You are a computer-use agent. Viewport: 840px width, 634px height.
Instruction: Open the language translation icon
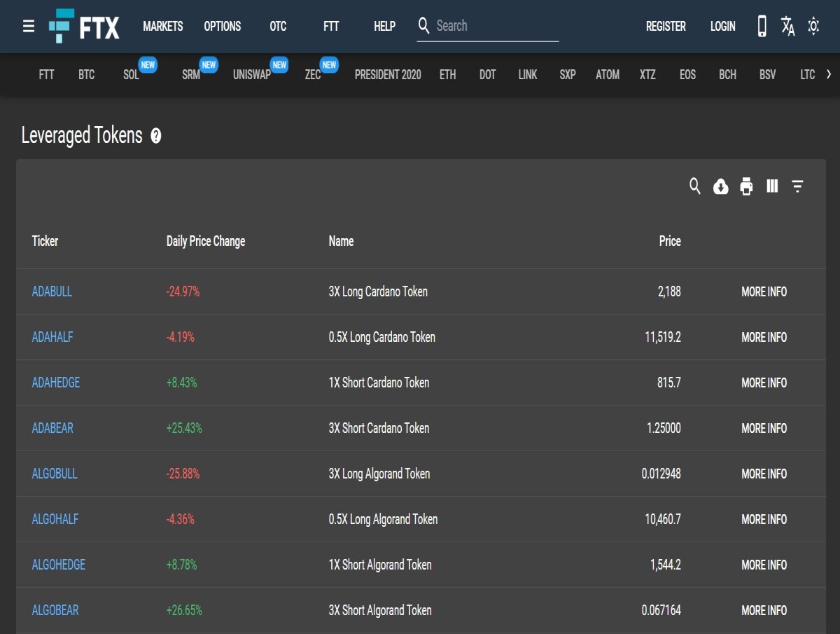pyautogui.click(x=788, y=27)
